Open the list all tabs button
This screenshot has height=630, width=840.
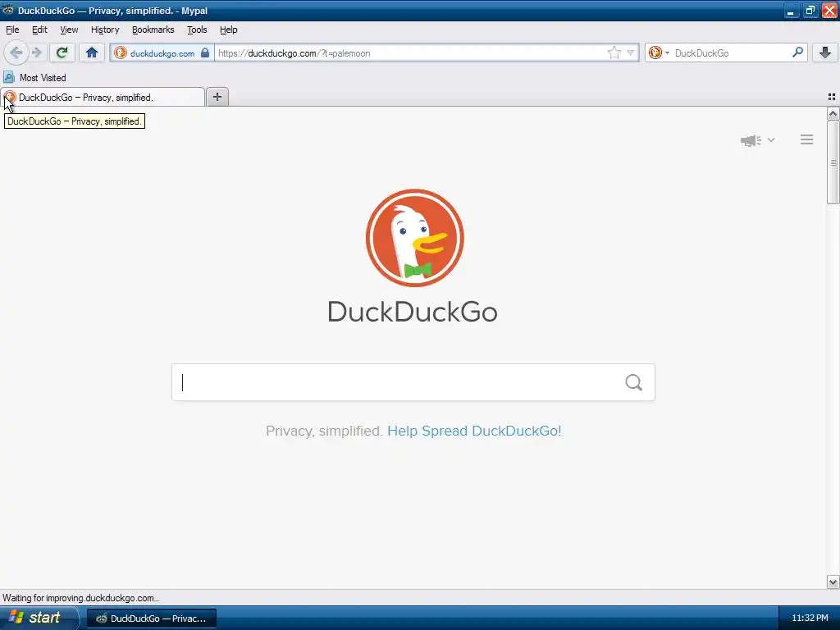pyautogui.click(x=832, y=97)
